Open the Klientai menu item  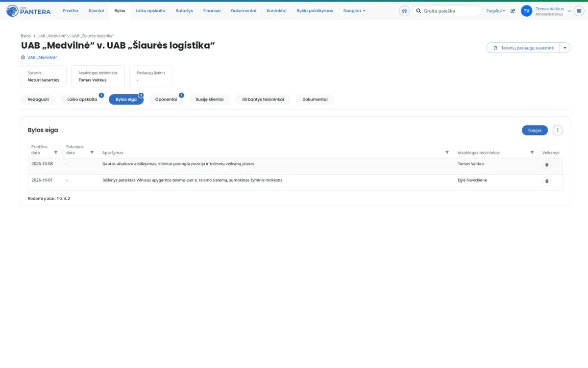(x=96, y=11)
